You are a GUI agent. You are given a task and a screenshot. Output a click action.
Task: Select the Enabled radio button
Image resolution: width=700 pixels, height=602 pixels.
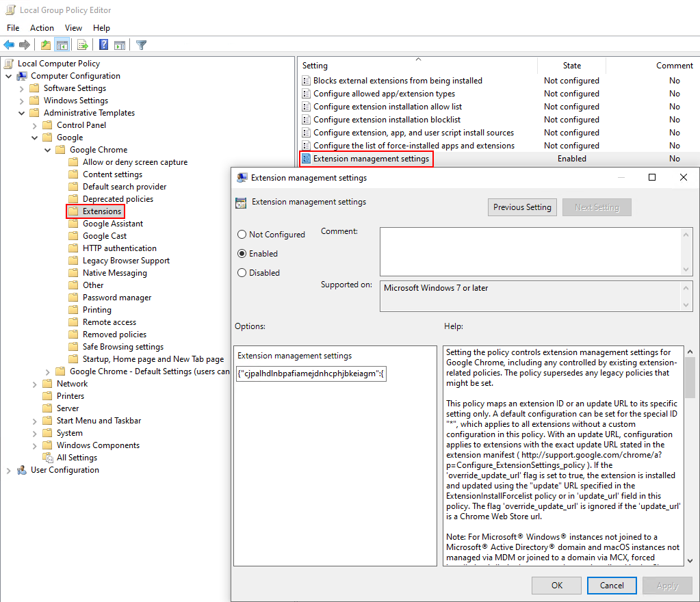click(x=242, y=254)
